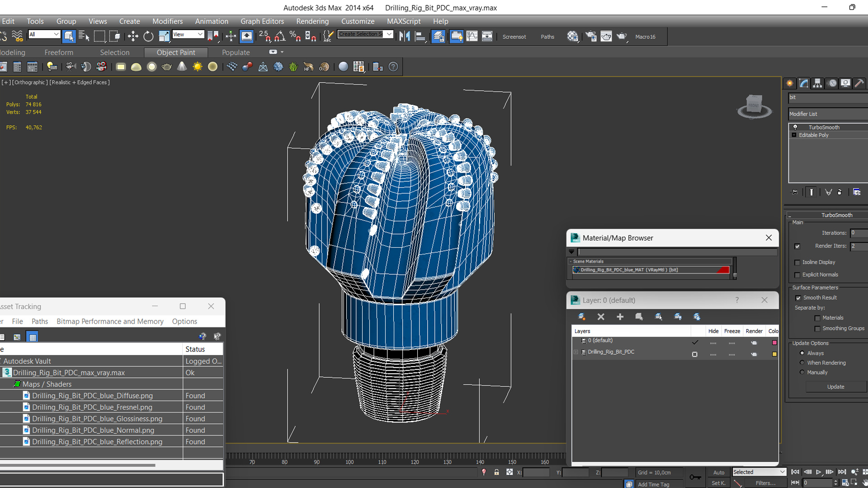The width and height of the screenshot is (868, 488).
Task: Select the Manually update option
Action: pyautogui.click(x=802, y=372)
